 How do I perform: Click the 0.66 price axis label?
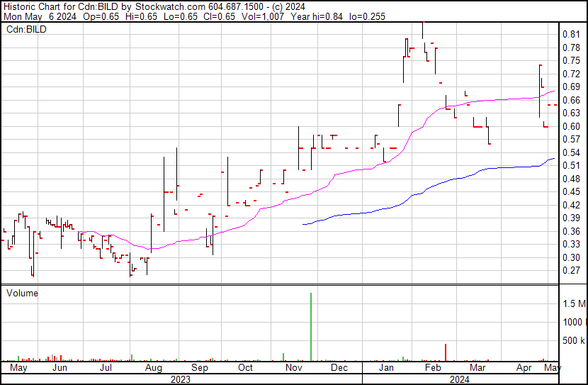click(x=571, y=100)
